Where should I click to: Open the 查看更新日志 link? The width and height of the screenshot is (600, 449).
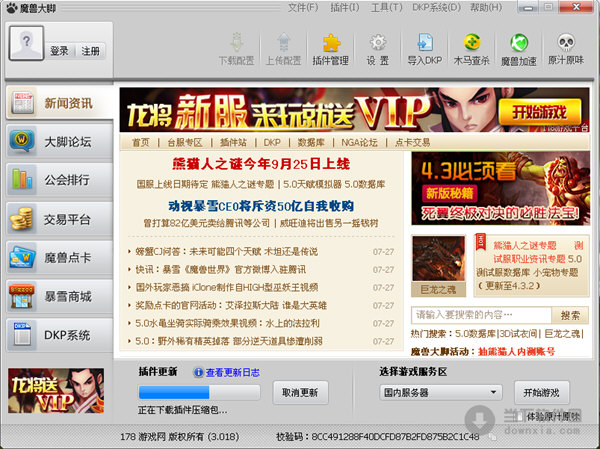[x=233, y=372]
